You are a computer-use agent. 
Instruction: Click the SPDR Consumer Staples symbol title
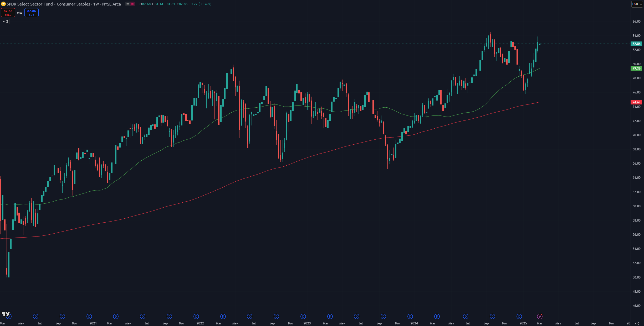(64, 4)
